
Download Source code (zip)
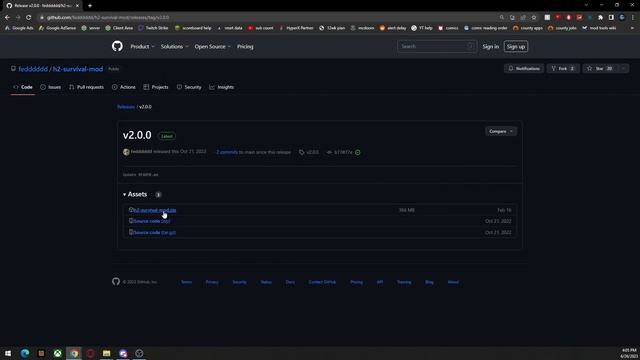tap(151, 221)
